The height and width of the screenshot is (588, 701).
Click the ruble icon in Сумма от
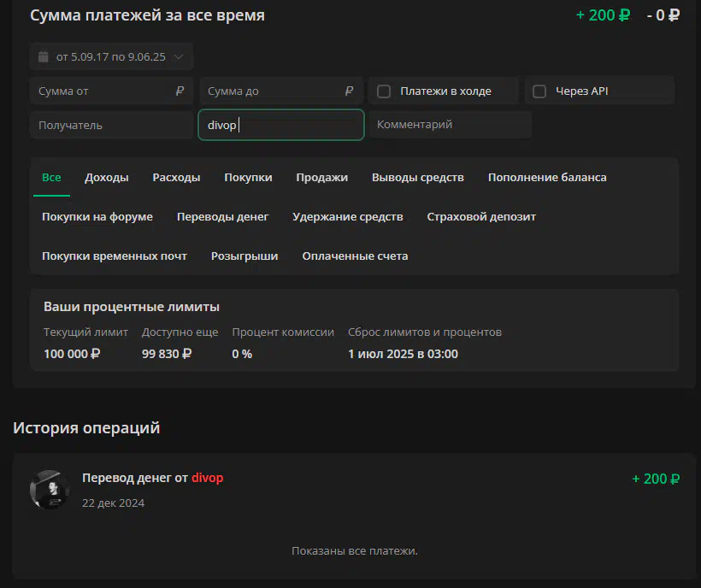[x=180, y=91]
